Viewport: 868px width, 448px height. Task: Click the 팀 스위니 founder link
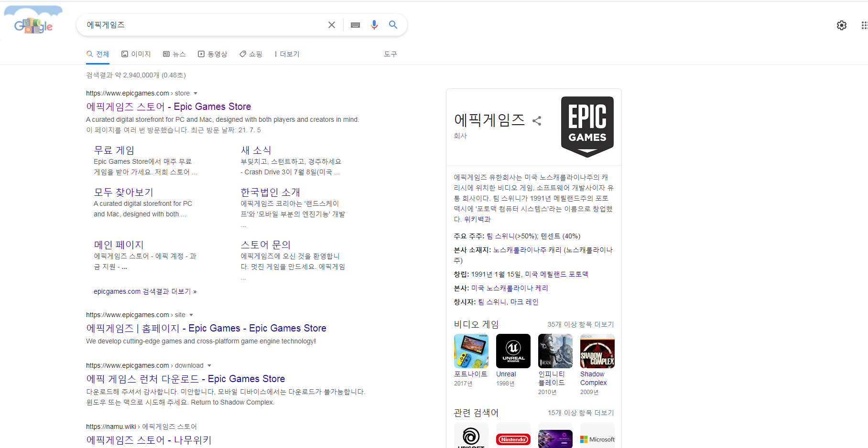point(492,302)
